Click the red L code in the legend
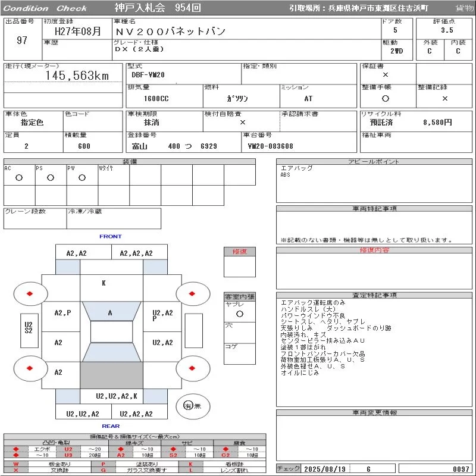Screen dimensions: 476x476 pos(190,470)
